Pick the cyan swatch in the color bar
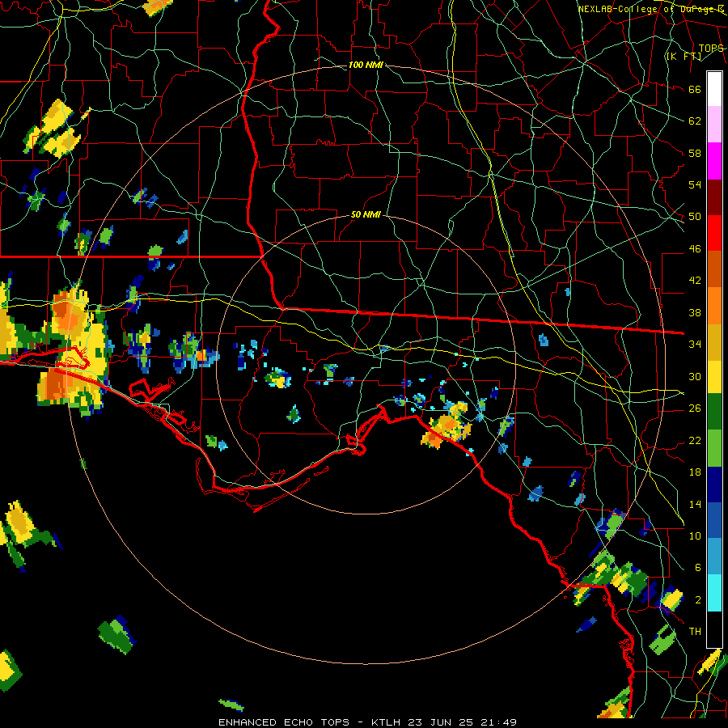Viewport: 728px width, 728px height. (714, 594)
